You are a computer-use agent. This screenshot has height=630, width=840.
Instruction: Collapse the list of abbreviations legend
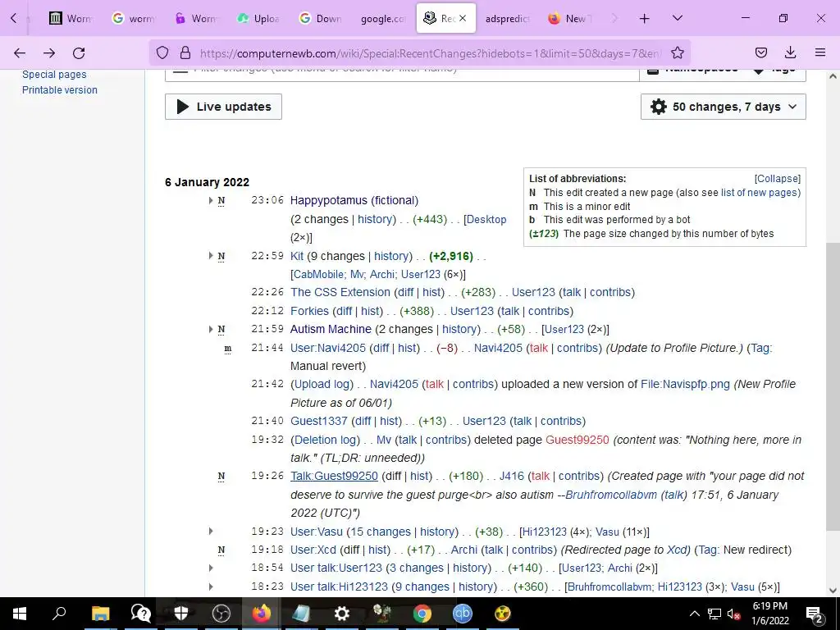point(778,178)
